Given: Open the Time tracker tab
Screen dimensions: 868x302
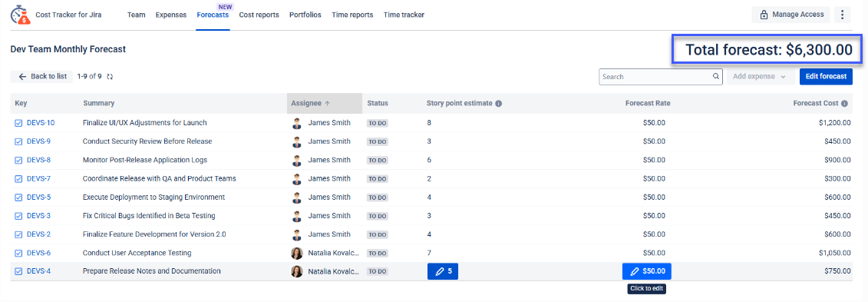Looking at the screenshot, I should (x=404, y=15).
